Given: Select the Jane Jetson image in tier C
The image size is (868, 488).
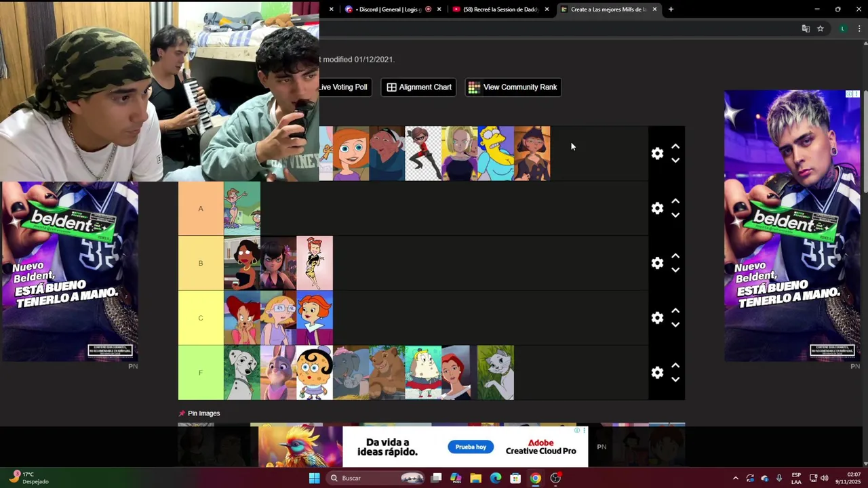Looking at the screenshot, I should click(x=315, y=318).
